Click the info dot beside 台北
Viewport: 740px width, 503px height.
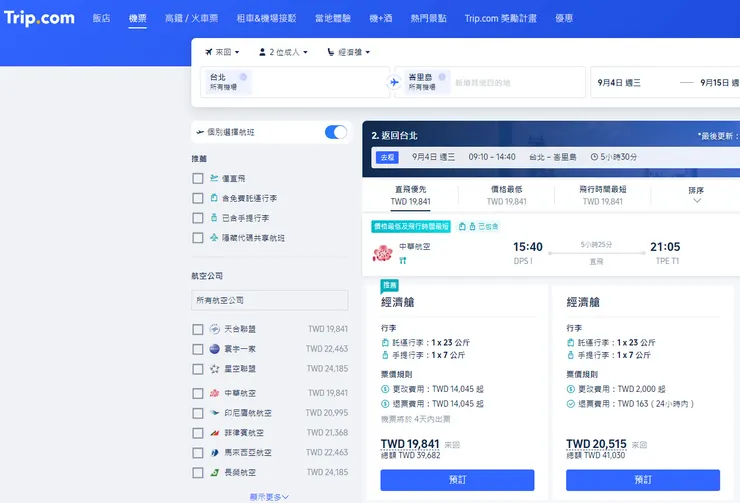[243, 77]
